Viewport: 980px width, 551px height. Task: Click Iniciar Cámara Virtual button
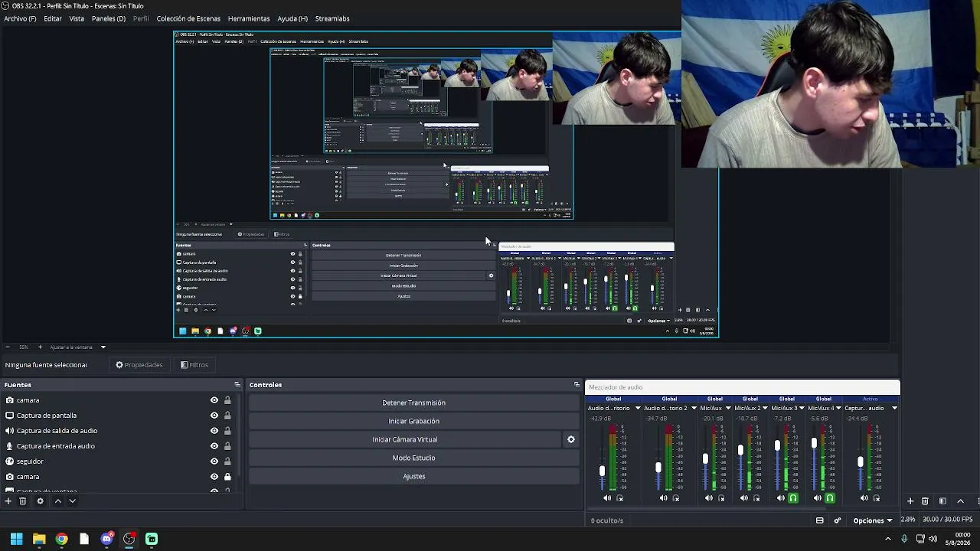pyautogui.click(x=405, y=440)
